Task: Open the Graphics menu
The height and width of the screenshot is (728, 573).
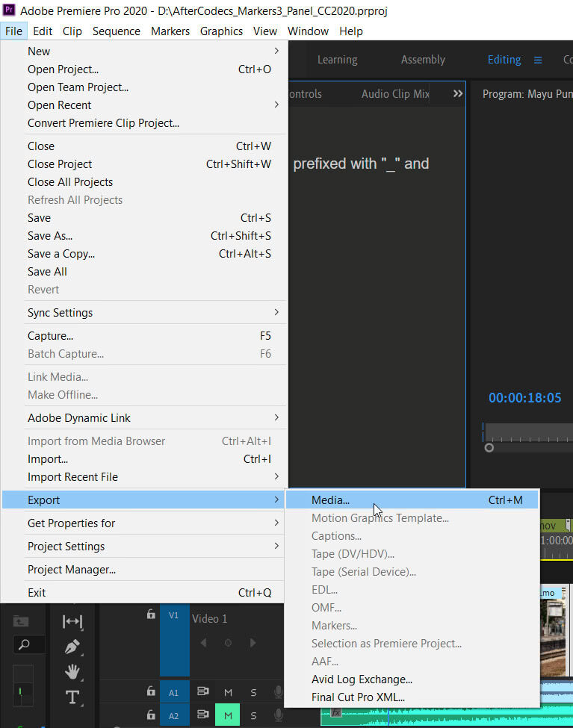Action: pyautogui.click(x=221, y=31)
